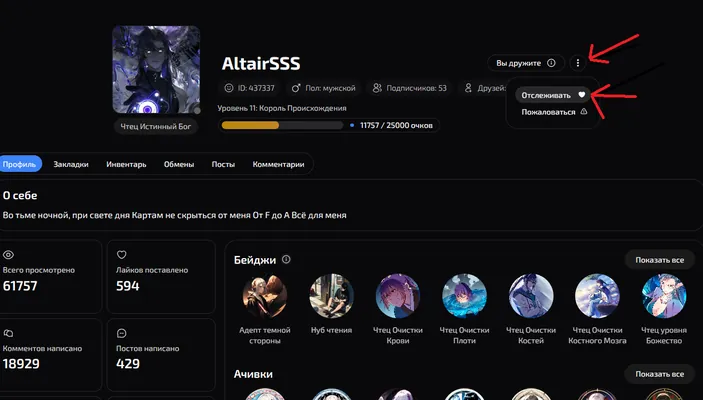The width and height of the screenshot is (703, 400).
Task: Click the AltairSSS profile avatar image
Action: pyautogui.click(x=156, y=70)
